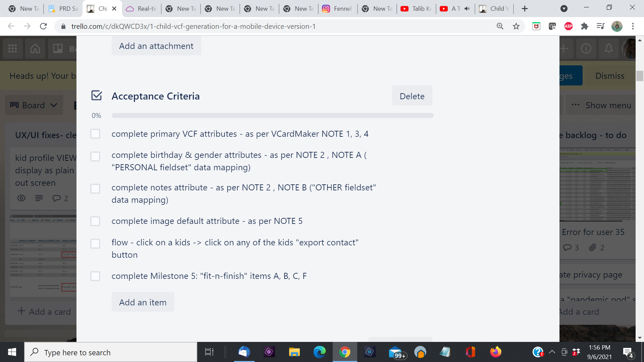This screenshot has height=362, width=644.
Task: Check 'complete primary VCF attributes' item
Action: point(95,134)
